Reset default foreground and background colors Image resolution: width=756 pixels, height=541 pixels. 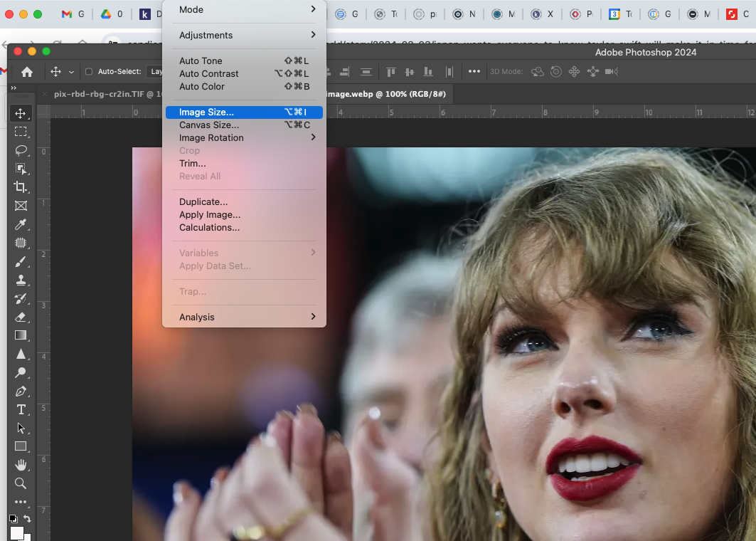coord(13,519)
